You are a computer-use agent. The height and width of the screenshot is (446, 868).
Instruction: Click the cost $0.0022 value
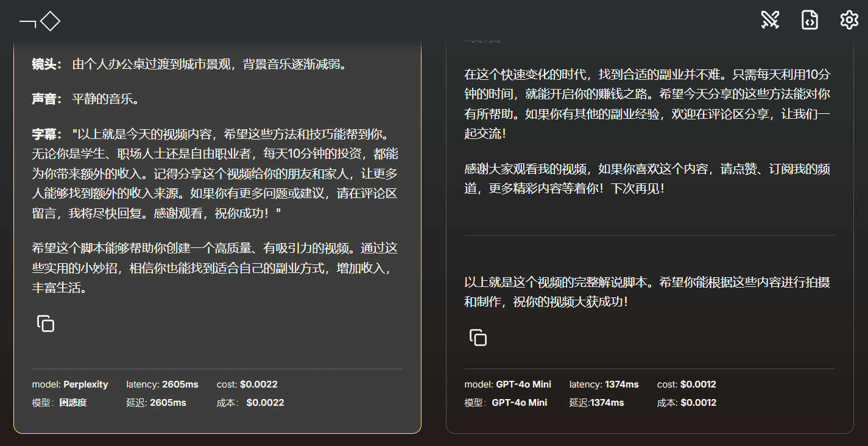258,384
